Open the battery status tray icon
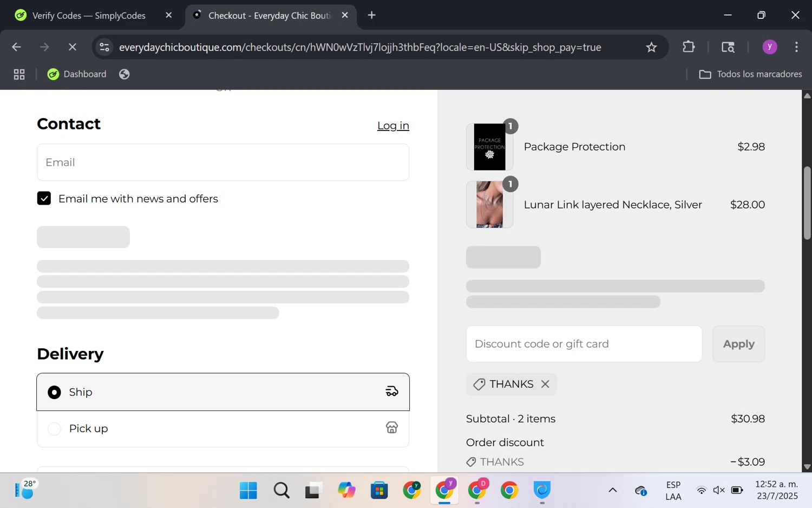Image resolution: width=812 pixels, height=508 pixels. (737, 491)
